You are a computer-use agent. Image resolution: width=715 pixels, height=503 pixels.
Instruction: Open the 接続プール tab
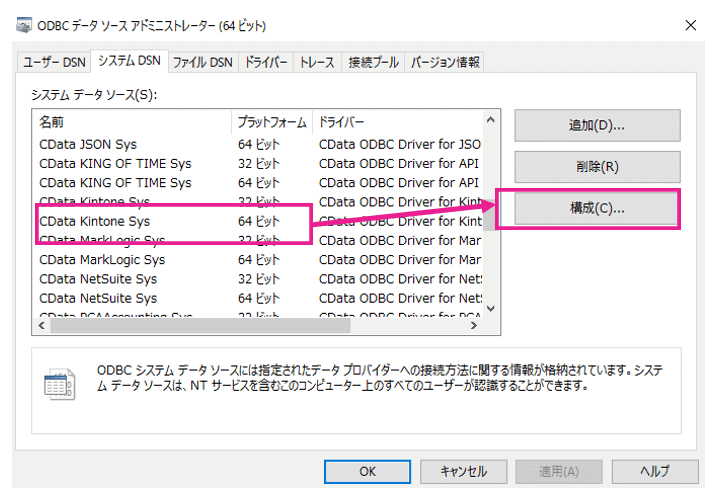point(373,62)
